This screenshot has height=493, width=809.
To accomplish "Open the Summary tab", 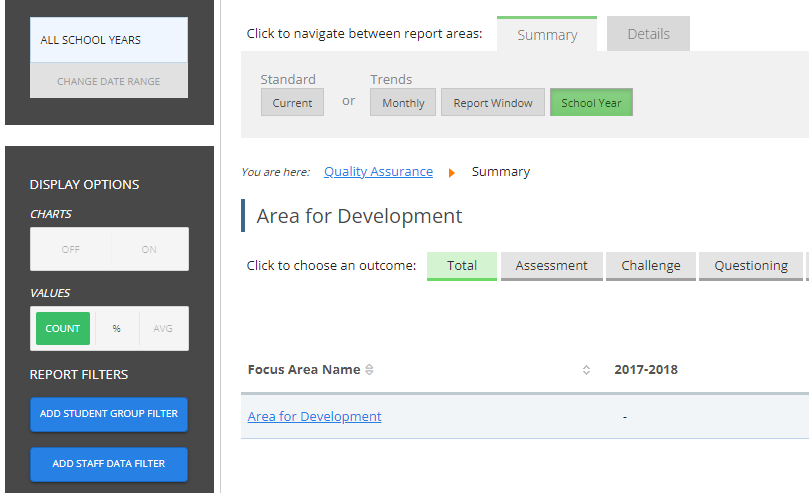I will (x=547, y=35).
